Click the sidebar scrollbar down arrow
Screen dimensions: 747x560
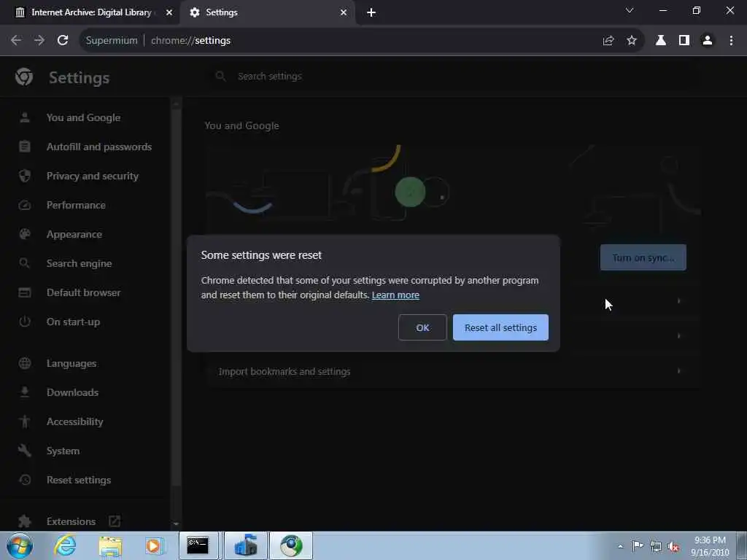click(176, 524)
